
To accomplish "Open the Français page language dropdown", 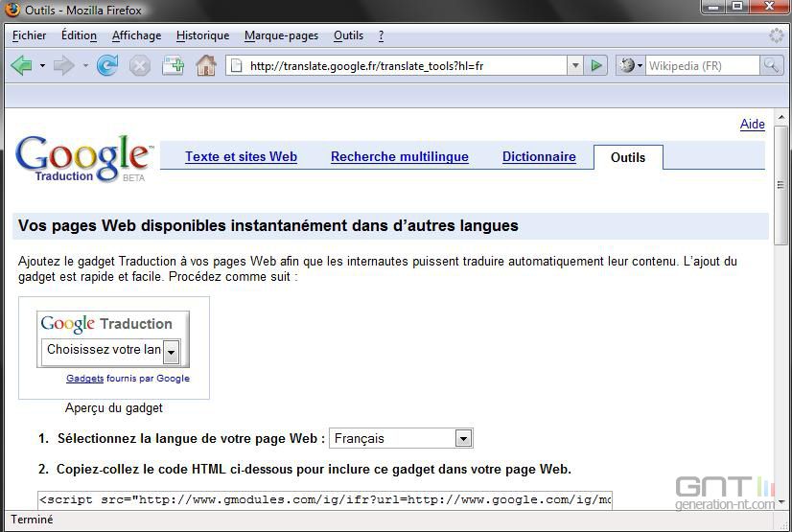I will 401,438.
